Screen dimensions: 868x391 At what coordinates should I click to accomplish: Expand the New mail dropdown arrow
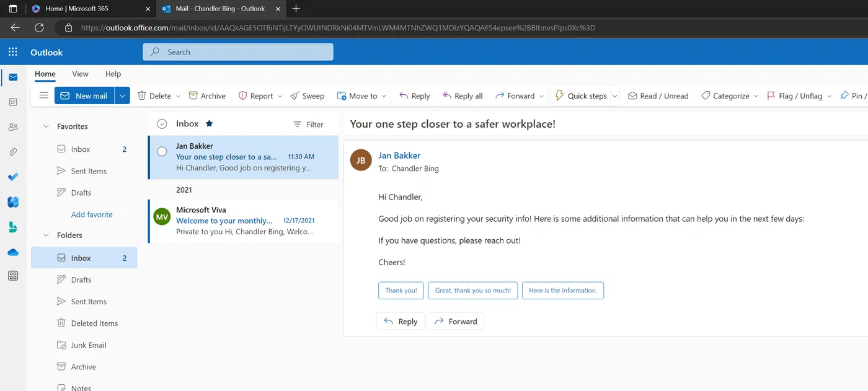click(122, 95)
